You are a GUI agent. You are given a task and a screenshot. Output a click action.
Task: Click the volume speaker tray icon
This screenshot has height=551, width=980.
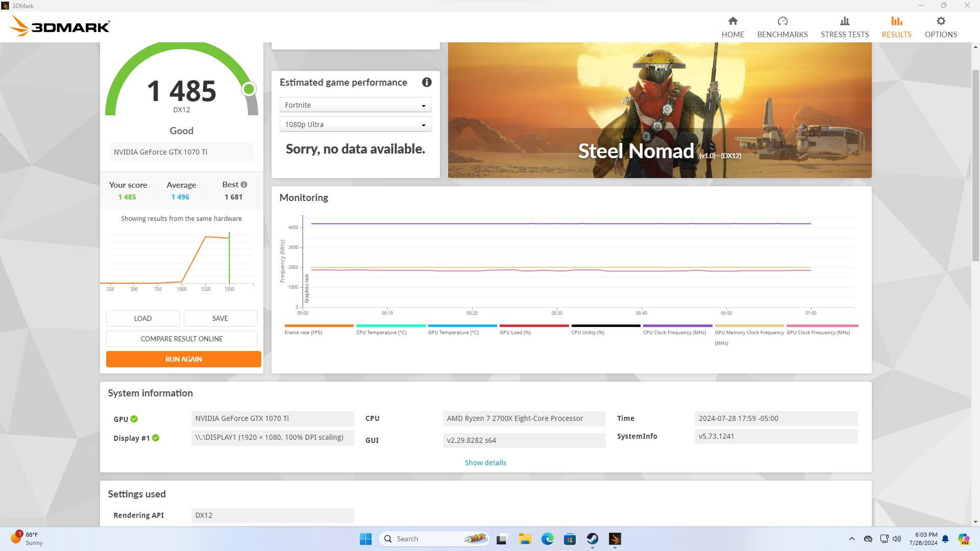[897, 539]
